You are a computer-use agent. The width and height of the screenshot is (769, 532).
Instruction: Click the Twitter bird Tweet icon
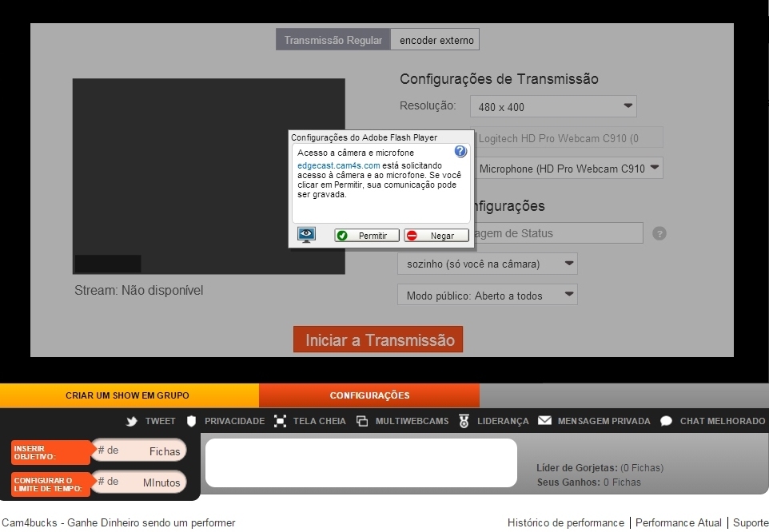point(132,421)
